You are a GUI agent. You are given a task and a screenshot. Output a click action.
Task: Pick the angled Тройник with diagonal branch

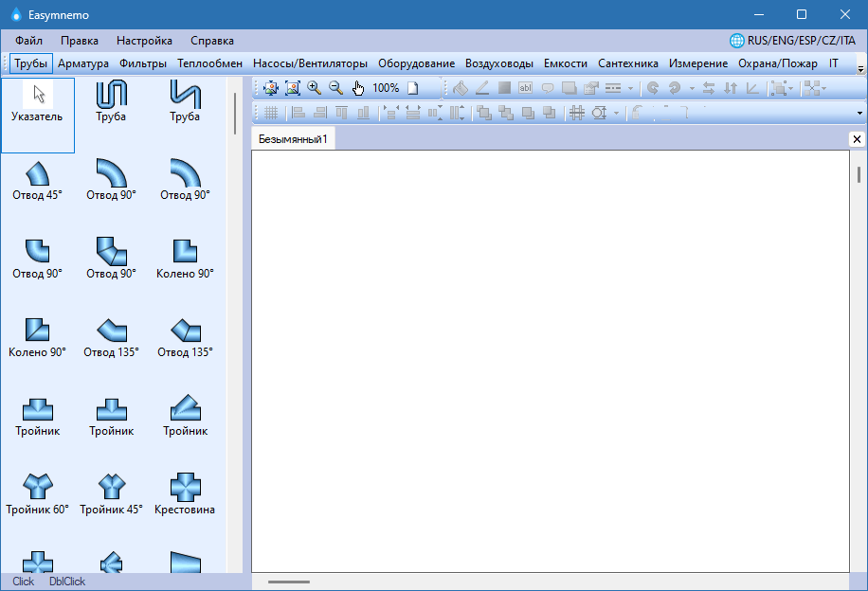click(x=185, y=416)
